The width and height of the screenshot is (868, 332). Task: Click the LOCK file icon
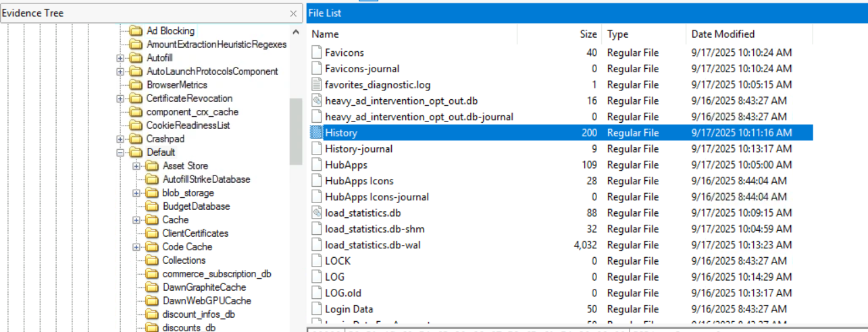317,261
